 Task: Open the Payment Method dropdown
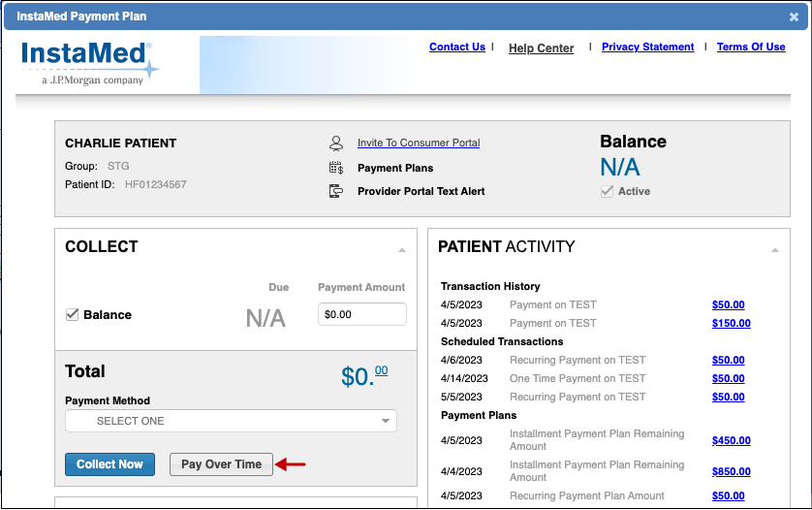pos(231,421)
